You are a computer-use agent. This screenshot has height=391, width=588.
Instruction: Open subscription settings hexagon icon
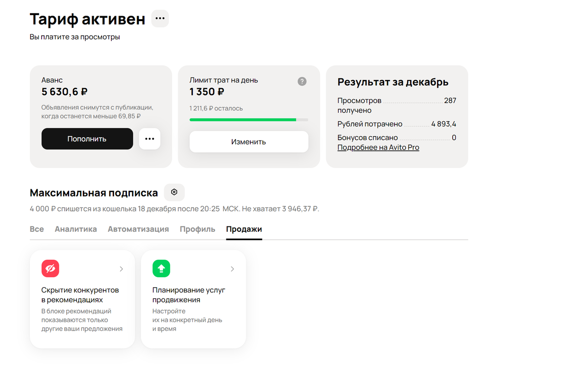174,192
